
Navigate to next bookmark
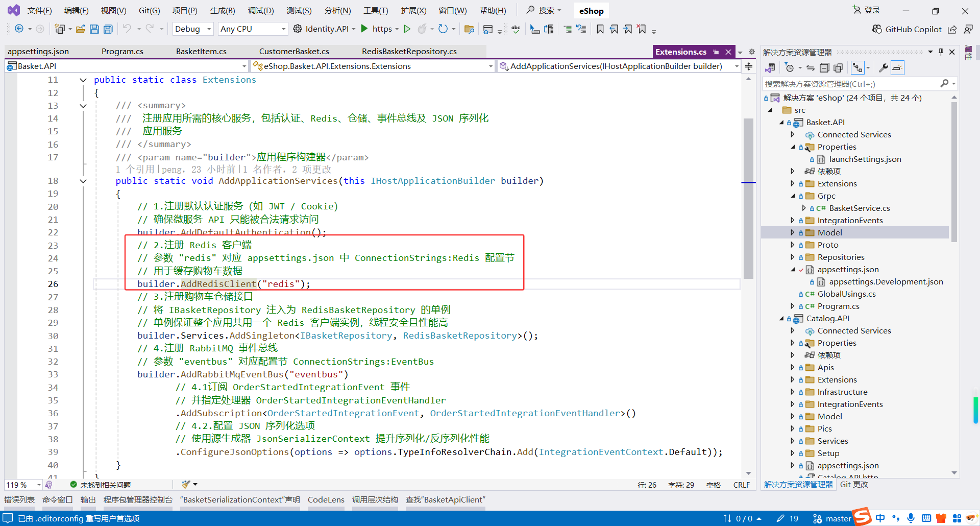point(628,29)
